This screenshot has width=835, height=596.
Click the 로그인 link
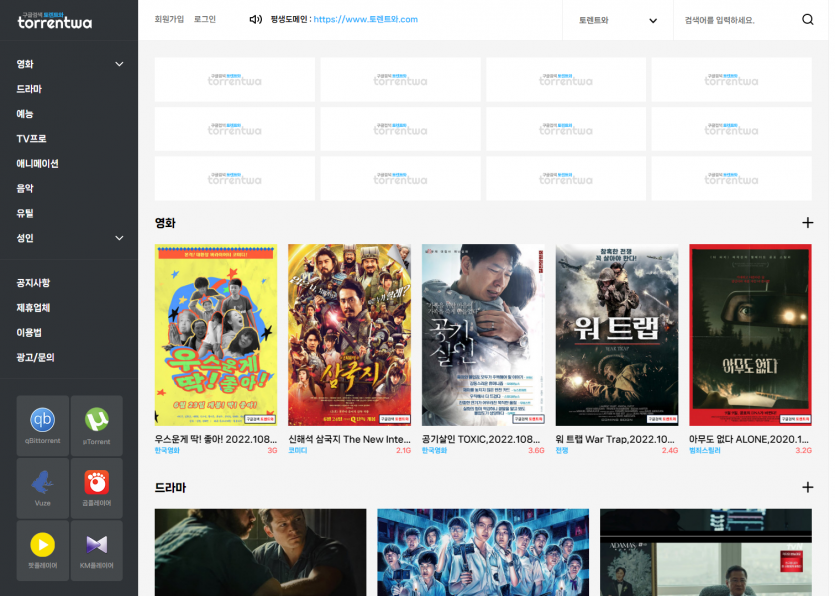[x=205, y=19]
